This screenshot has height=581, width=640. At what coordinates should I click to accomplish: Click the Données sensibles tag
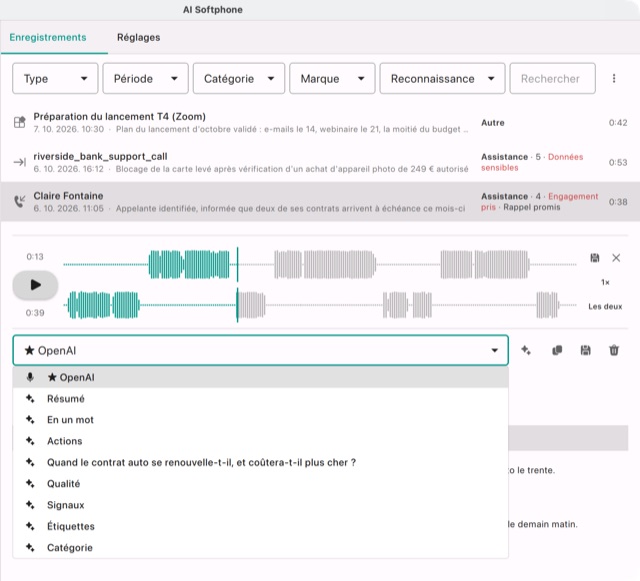pyautogui.click(x=532, y=162)
